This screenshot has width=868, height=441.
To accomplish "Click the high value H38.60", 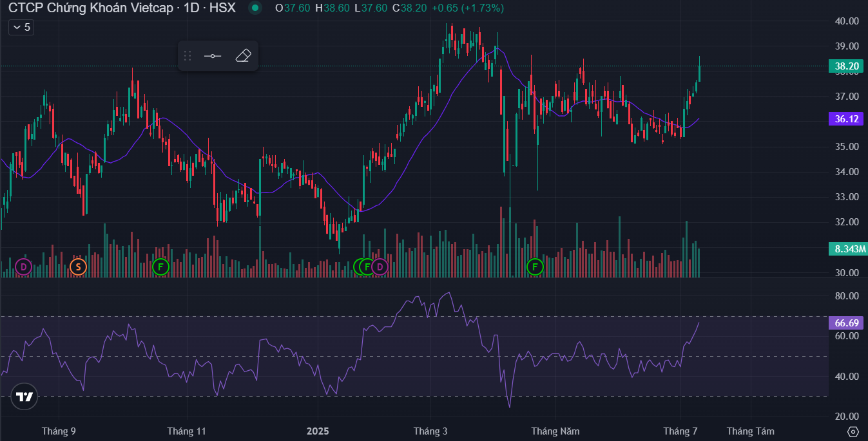I will pos(332,8).
